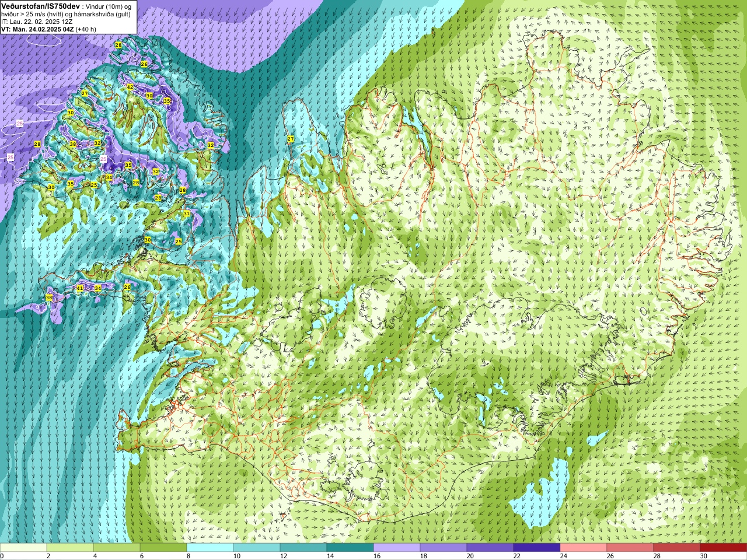
Task: Click legend scale number "6"
Action: [x=142, y=556]
